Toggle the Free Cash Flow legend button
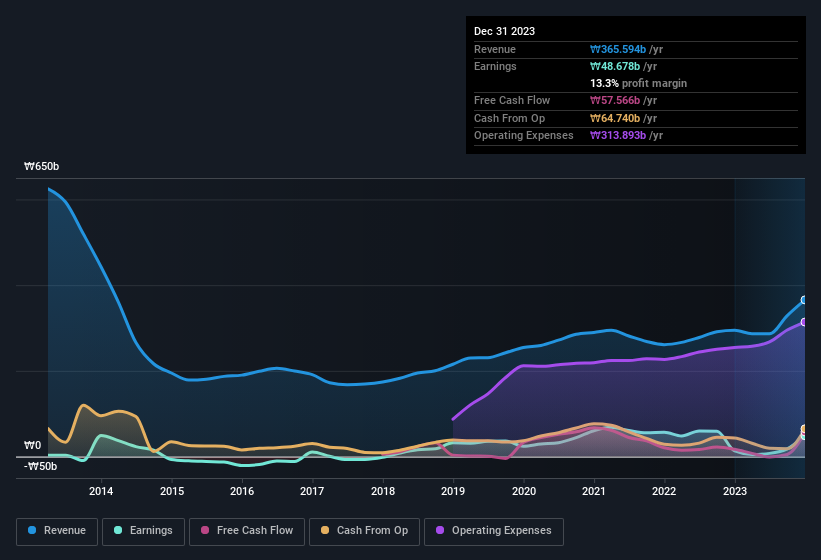This screenshot has width=821, height=560. (247, 531)
